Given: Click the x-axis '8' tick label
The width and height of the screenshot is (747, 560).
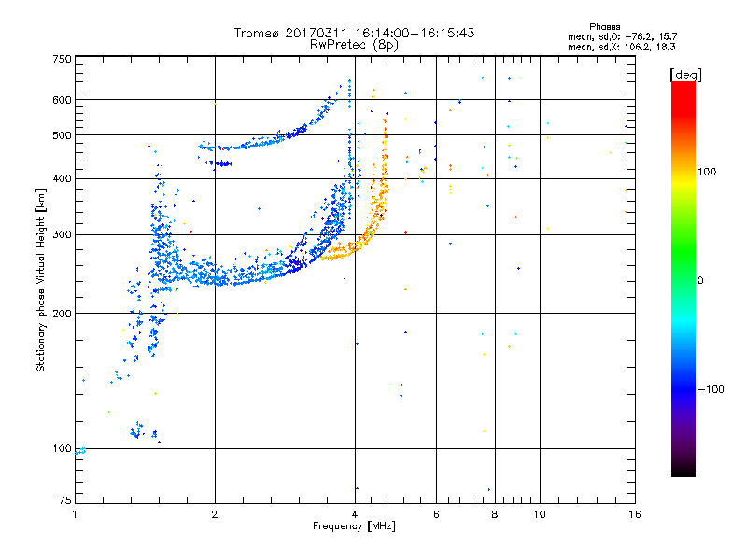Looking at the screenshot, I should (495, 514).
